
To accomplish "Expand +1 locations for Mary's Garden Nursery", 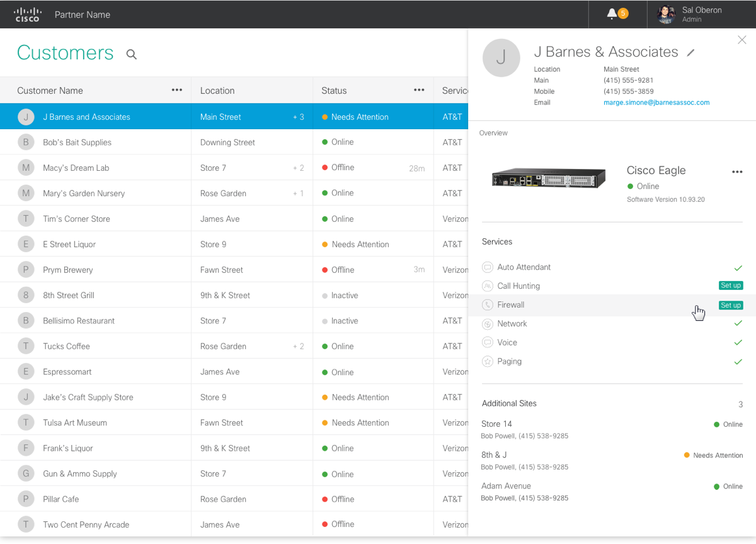I will point(299,194).
